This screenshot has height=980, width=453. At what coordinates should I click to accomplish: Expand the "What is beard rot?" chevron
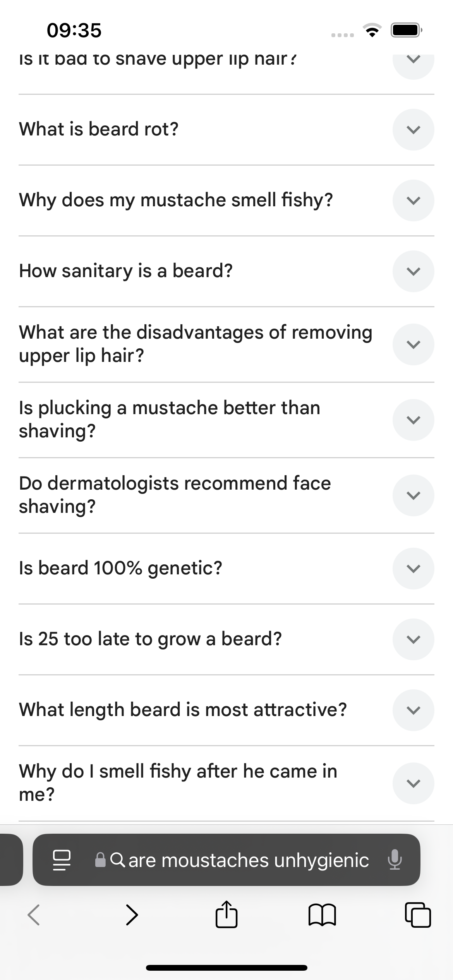coord(413,130)
